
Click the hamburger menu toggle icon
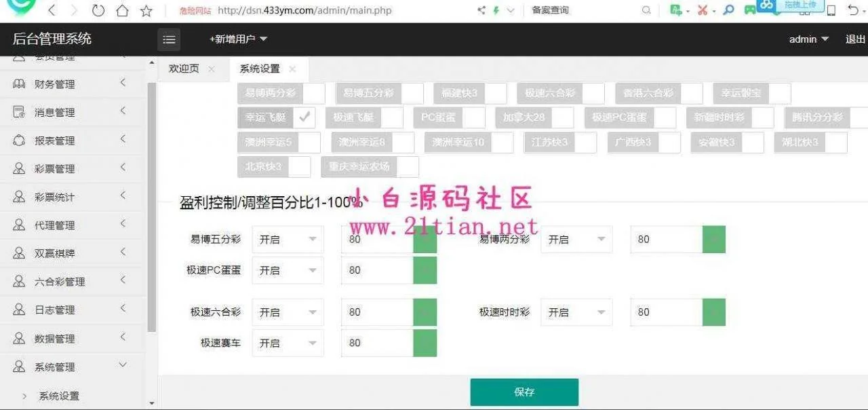pyautogui.click(x=169, y=39)
